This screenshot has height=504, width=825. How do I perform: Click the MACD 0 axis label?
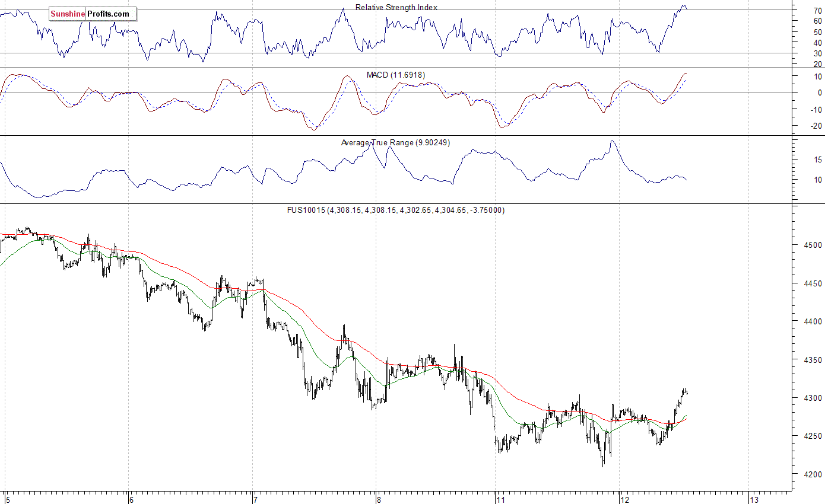(820, 92)
